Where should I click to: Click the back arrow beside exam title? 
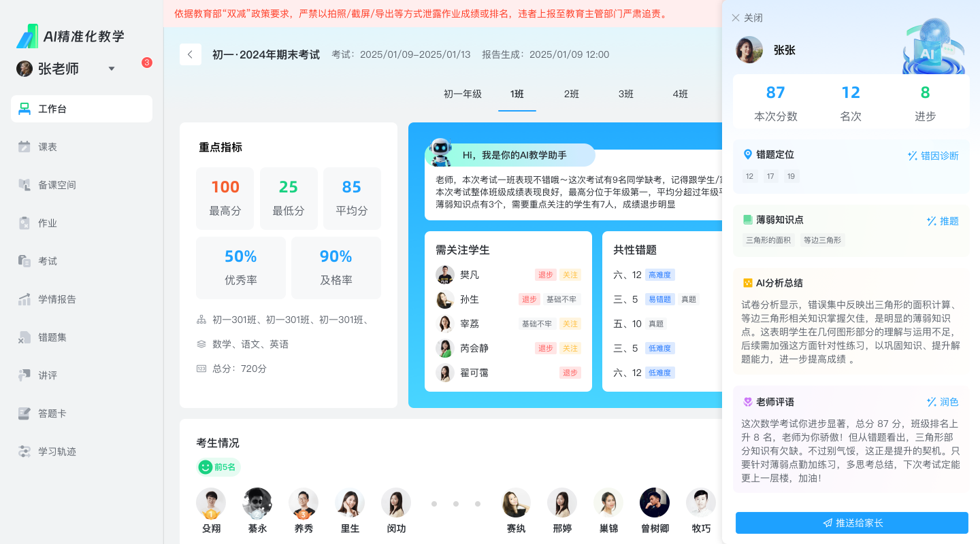pyautogui.click(x=191, y=54)
